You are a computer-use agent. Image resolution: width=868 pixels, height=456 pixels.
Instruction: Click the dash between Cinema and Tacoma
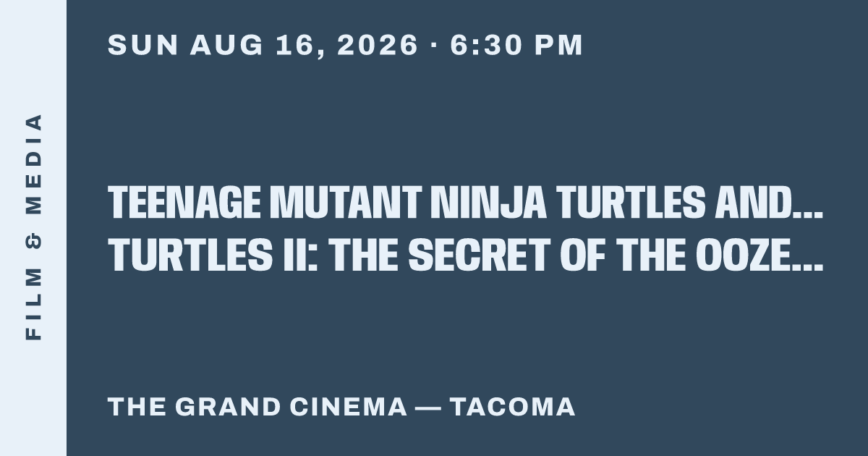pyautogui.click(x=429, y=407)
